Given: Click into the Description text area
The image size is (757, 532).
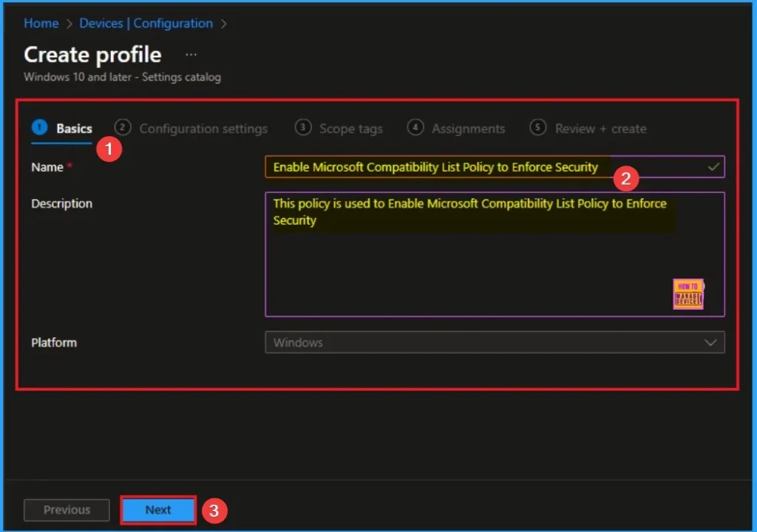Looking at the screenshot, I should [x=495, y=254].
